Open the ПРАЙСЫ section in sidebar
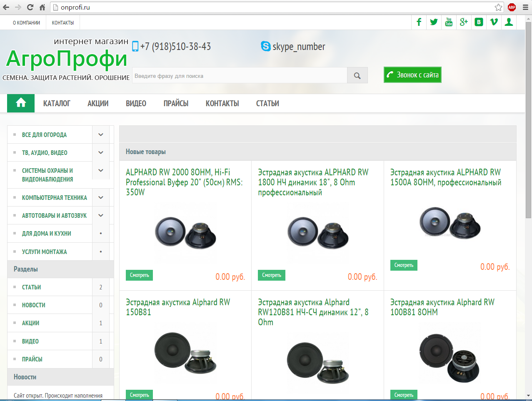This screenshot has width=532, height=401. (32, 359)
